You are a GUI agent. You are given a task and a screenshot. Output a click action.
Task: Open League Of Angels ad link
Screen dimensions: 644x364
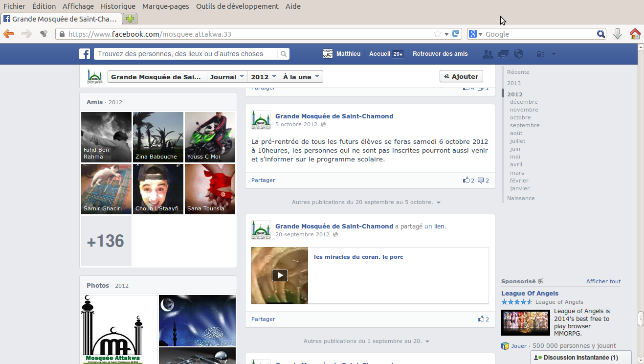coord(530,294)
